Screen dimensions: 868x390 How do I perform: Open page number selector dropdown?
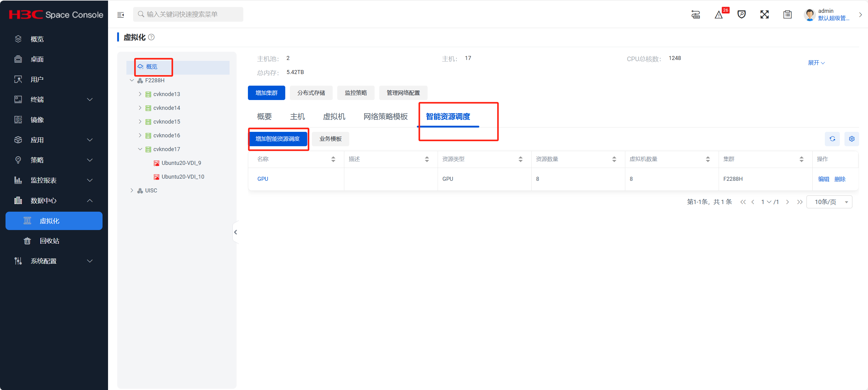point(766,202)
